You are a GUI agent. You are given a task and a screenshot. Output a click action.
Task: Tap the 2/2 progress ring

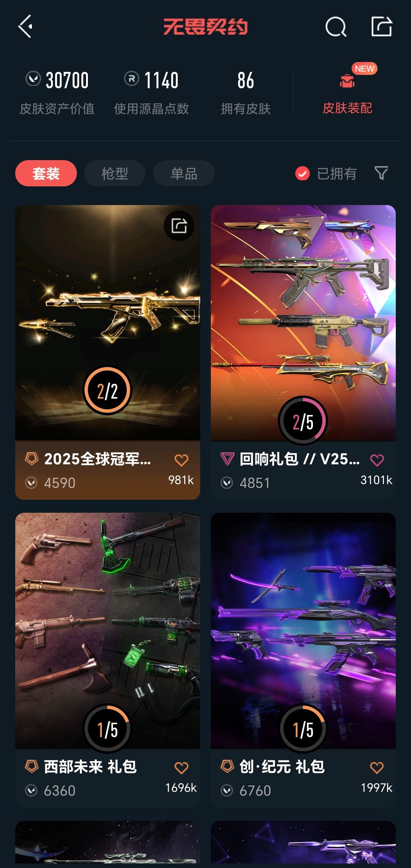(107, 391)
